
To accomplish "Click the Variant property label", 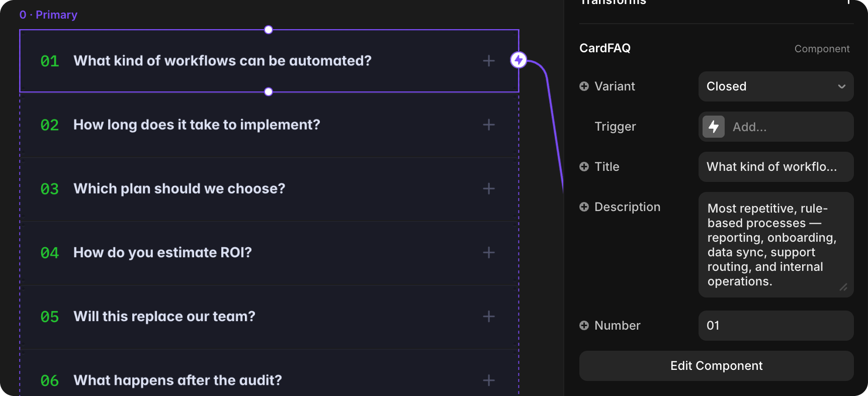I will [x=615, y=86].
